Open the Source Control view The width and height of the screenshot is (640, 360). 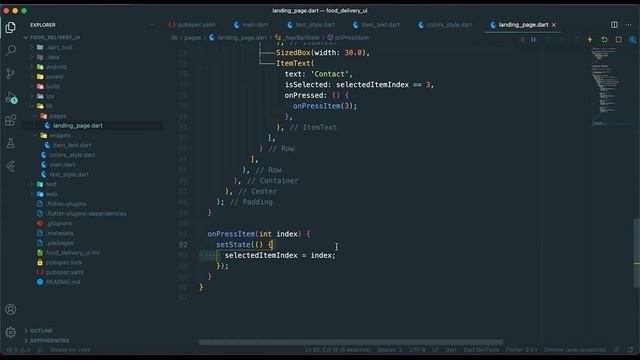(x=11, y=73)
